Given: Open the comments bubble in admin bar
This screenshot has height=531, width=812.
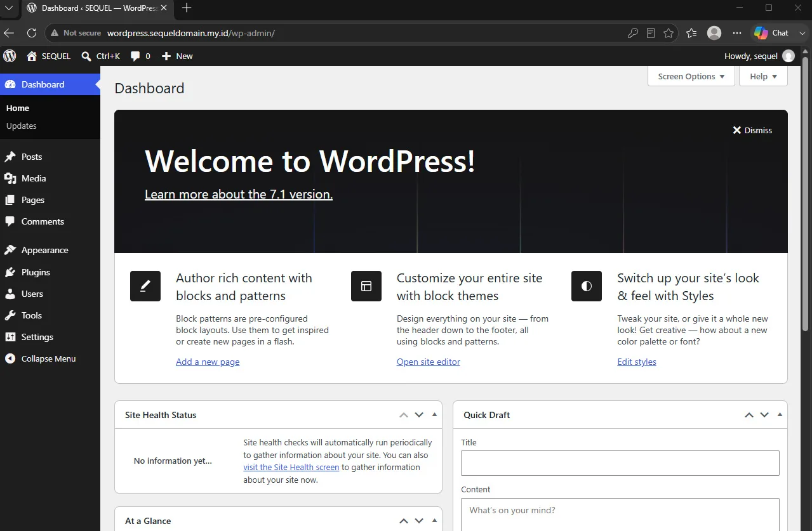Looking at the screenshot, I should (x=140, y=56).
